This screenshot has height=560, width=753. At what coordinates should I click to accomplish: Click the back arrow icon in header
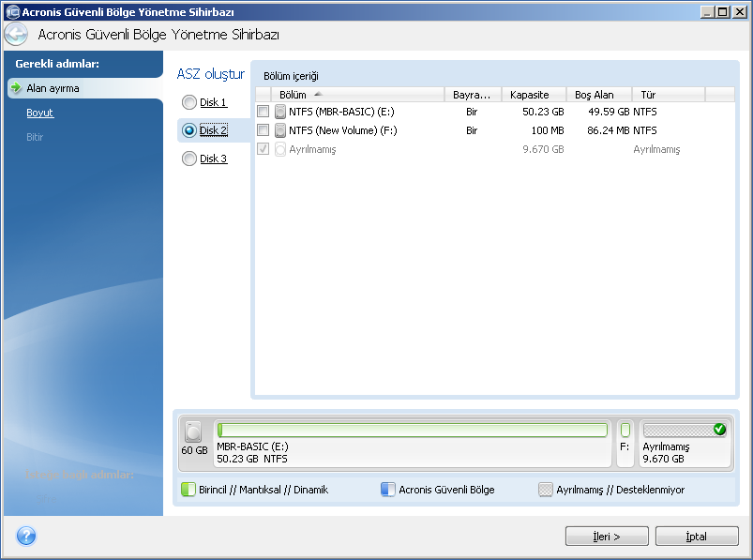[16, 34]
